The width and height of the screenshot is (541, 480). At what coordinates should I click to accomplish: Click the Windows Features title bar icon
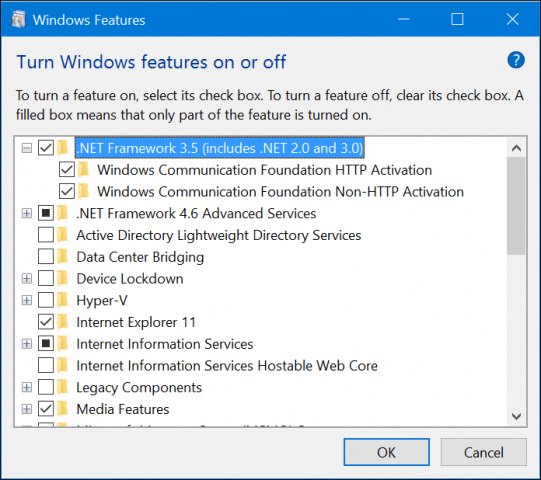(x=18, y=19)
